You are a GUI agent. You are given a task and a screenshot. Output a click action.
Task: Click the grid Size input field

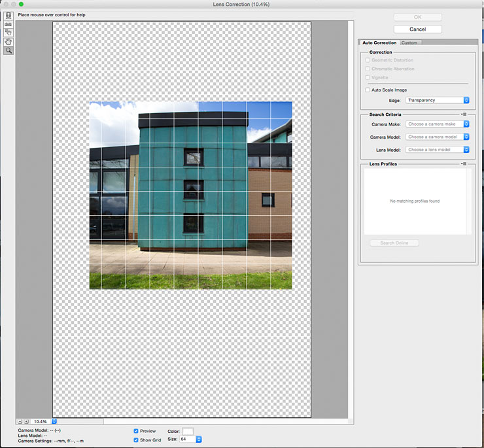tap(188, 439)
